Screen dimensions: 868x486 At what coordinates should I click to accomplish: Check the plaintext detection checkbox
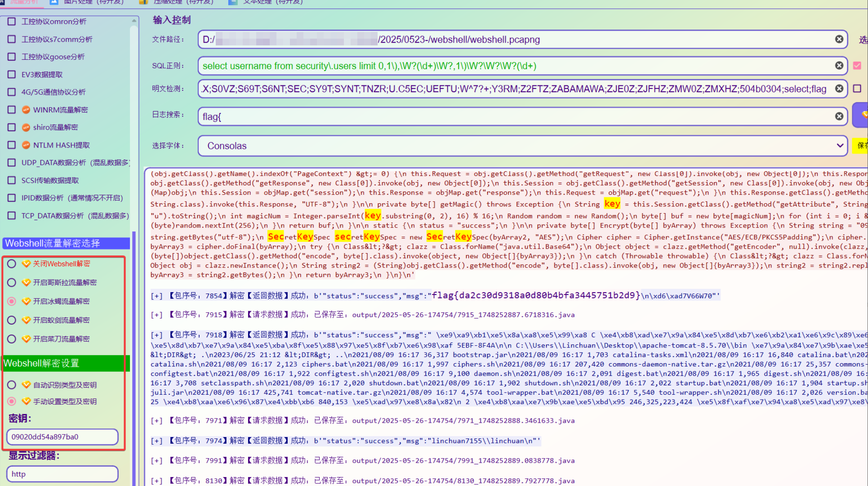857,89
